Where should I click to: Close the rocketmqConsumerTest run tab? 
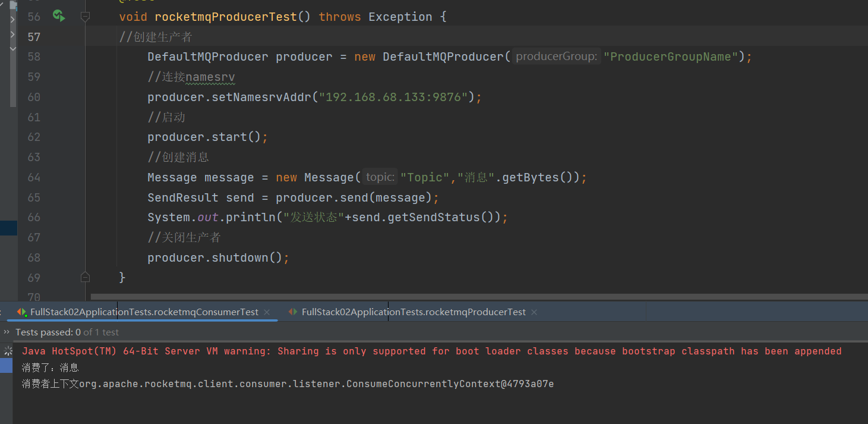[267, 312]
